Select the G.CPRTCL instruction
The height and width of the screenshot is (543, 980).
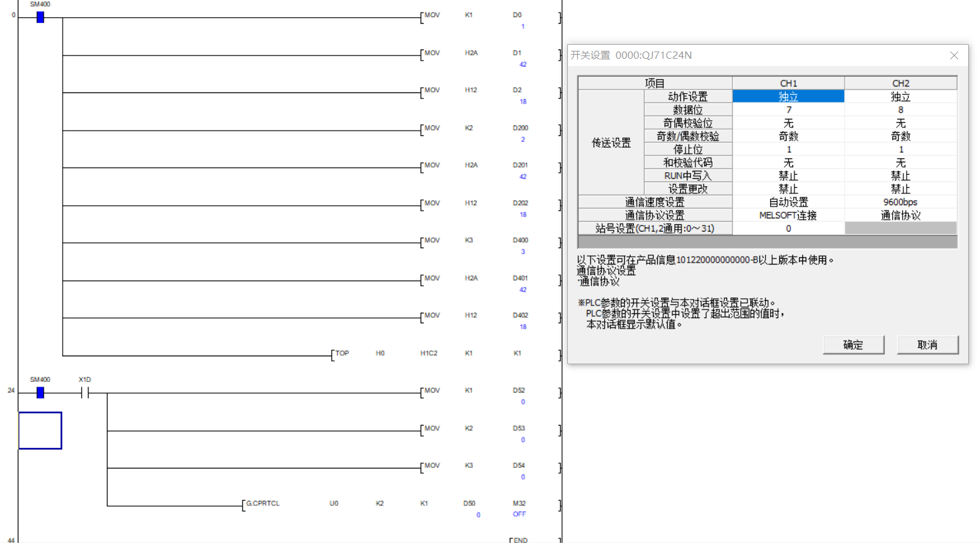click(263, 504)
